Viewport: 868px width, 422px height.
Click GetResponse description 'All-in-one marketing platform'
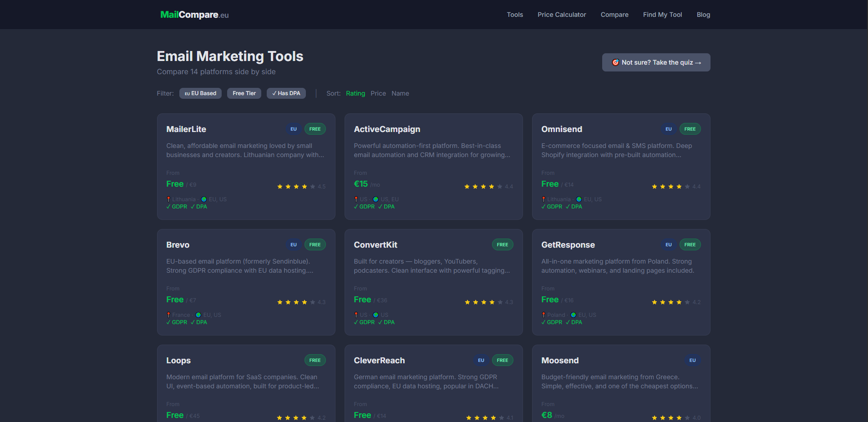click(x=618, y=266)
